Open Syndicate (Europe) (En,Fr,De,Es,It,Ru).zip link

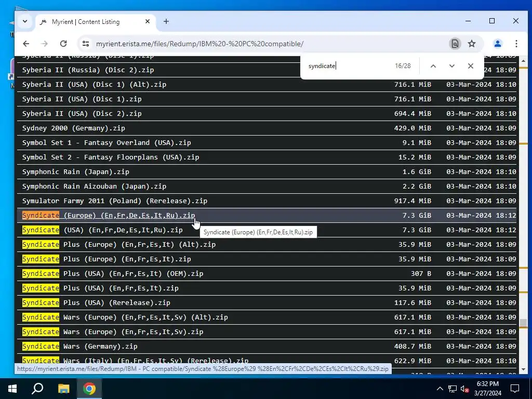point(109,216)
